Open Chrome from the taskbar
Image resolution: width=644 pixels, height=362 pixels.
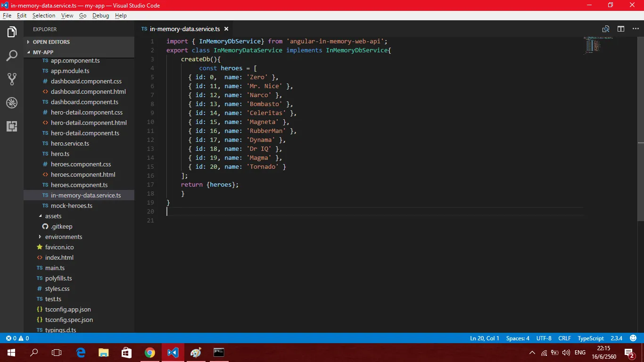click(x=150, y=353)
